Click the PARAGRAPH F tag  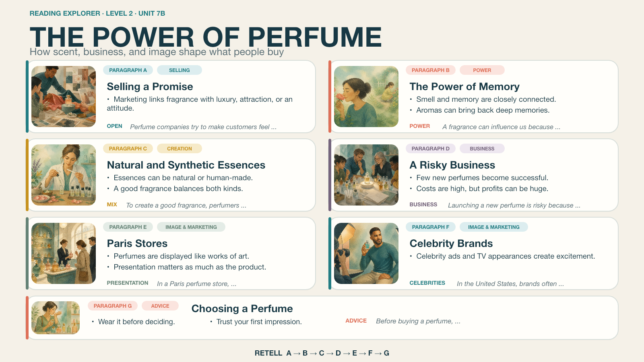tap(431, 227)
